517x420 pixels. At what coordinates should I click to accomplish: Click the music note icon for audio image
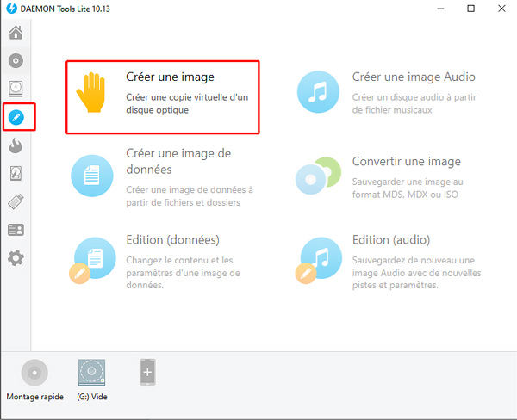tap(318, 92)
